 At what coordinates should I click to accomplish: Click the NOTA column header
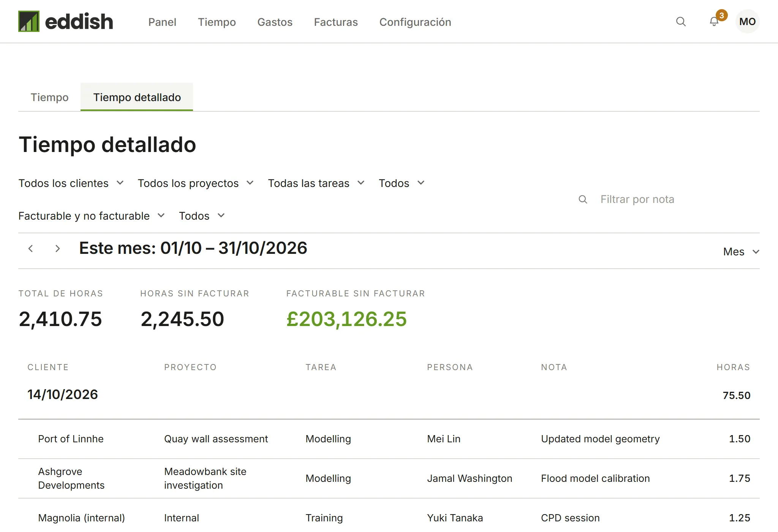coord(554,367)
